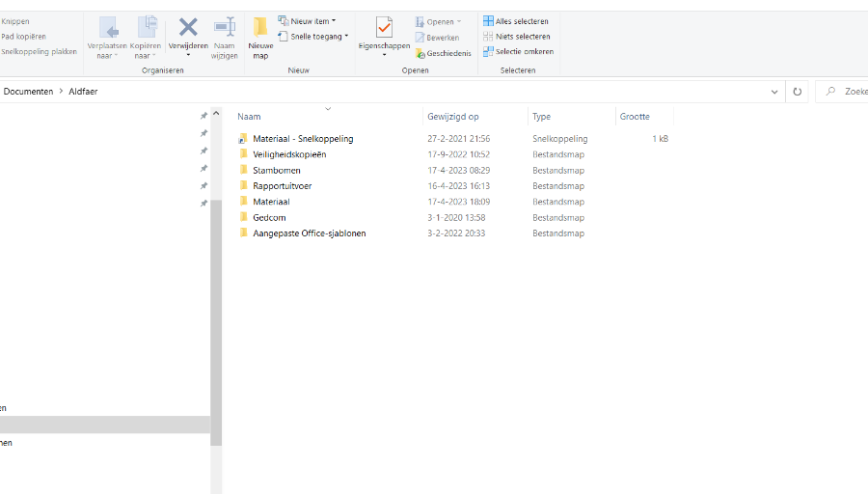Click the navigation pane scrollbar
Image resolution: width=868 pixels, height=494 pixels.
coord(216,318)
